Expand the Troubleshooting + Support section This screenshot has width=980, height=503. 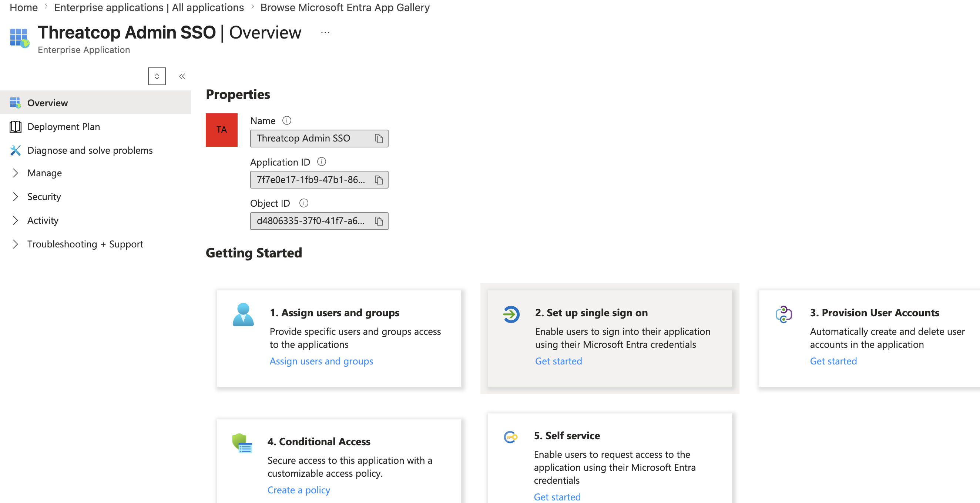(x=15, y=244)
